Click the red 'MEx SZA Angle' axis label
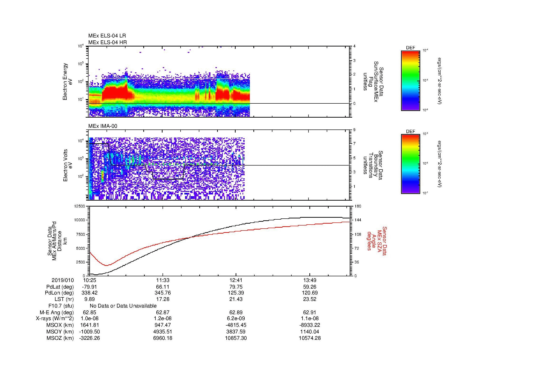This screenshot has width=555, height=392. 377,241
